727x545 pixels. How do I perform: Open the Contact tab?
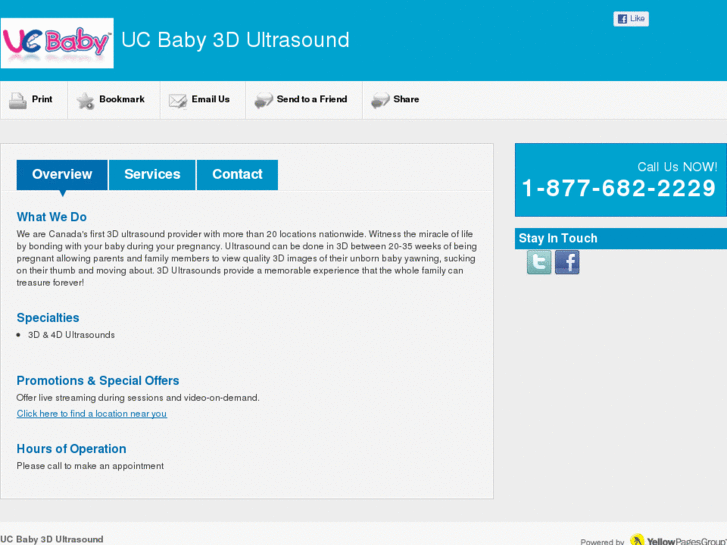pyautogui.click(x=237, y=175)
